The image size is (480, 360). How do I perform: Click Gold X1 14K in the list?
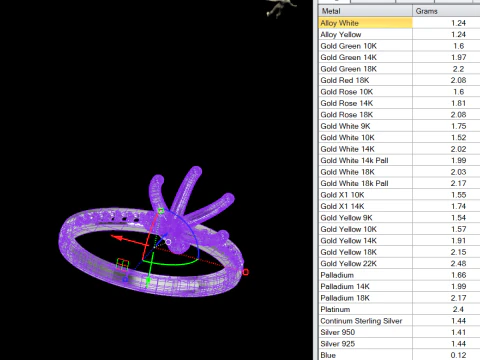click(399, 206)
